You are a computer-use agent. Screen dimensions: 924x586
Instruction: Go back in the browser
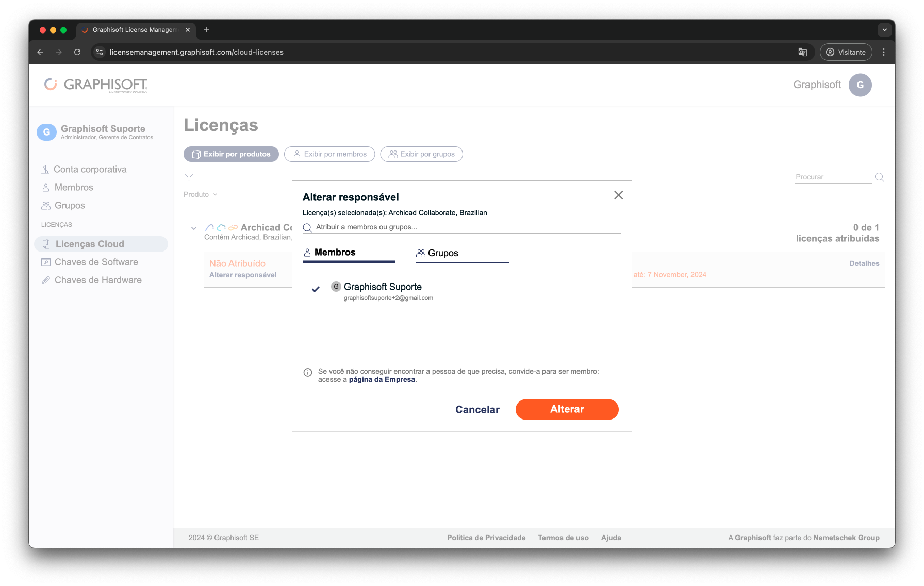pyautogui.click(x=40, y=52)
